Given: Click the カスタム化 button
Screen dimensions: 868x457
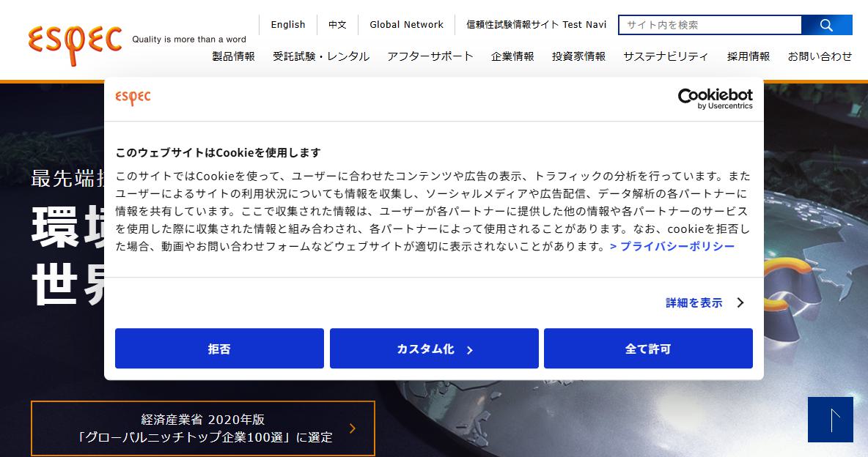Looking at the screenshot, I should 434,349.
